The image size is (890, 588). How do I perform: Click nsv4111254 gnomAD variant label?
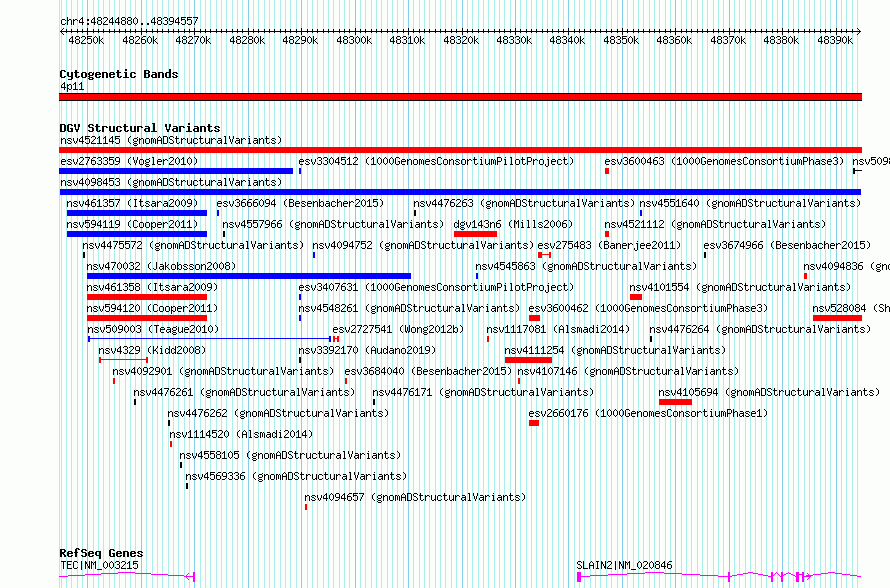pos(615,350)
